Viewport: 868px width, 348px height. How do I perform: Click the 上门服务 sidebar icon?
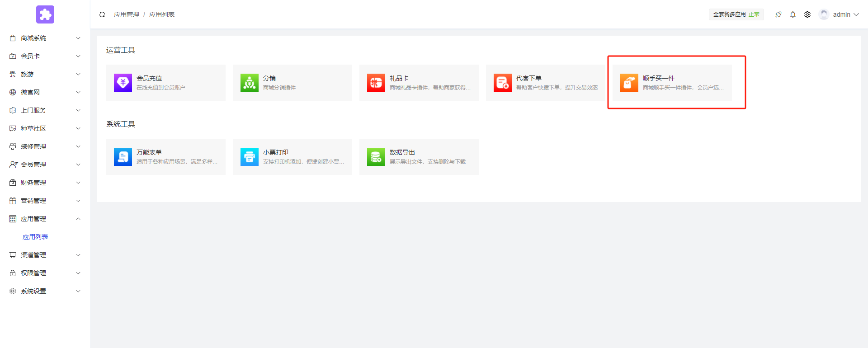click(13, 110)
